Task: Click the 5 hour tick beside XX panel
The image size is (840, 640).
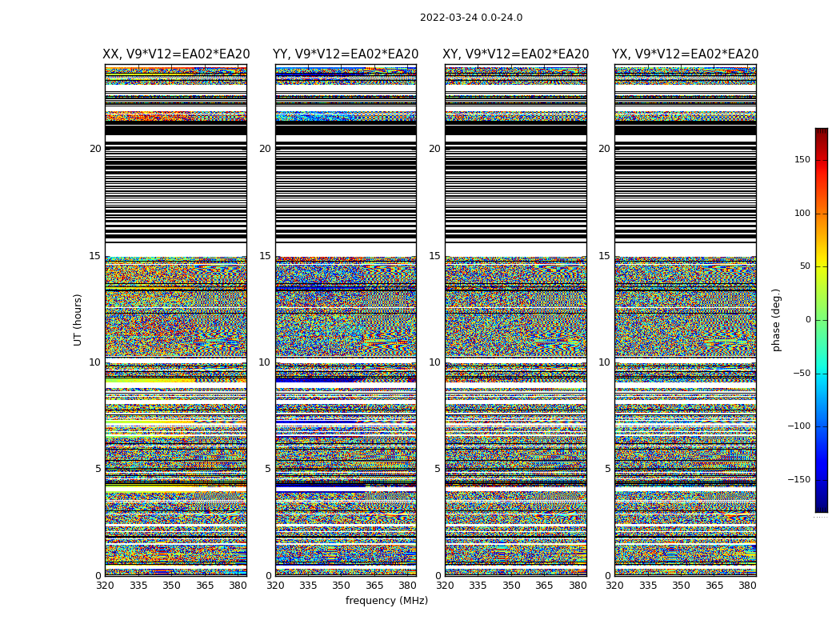Action: point(98,469)
